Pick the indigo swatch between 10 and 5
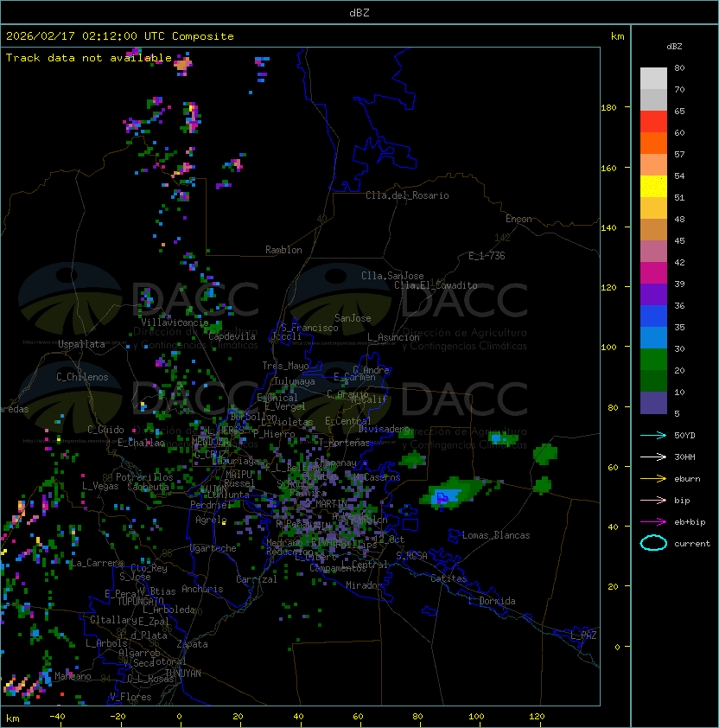719x728 pixels. (653, 402)
